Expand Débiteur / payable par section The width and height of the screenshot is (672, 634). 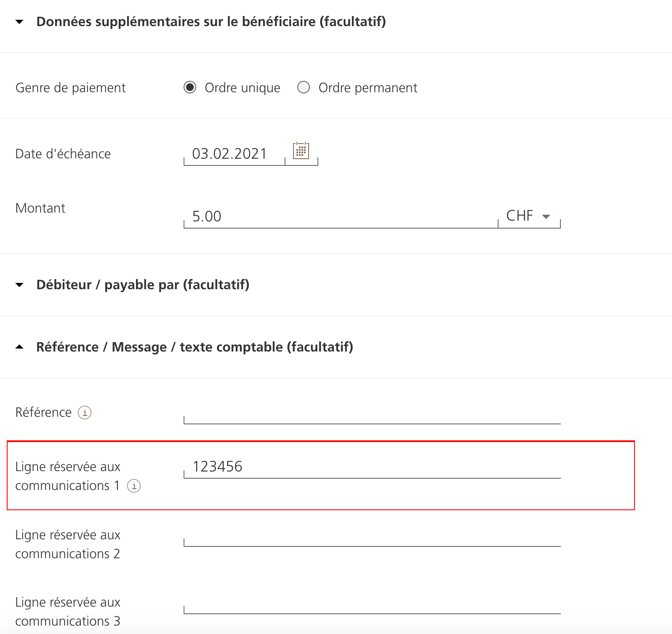tap(19, 285)
